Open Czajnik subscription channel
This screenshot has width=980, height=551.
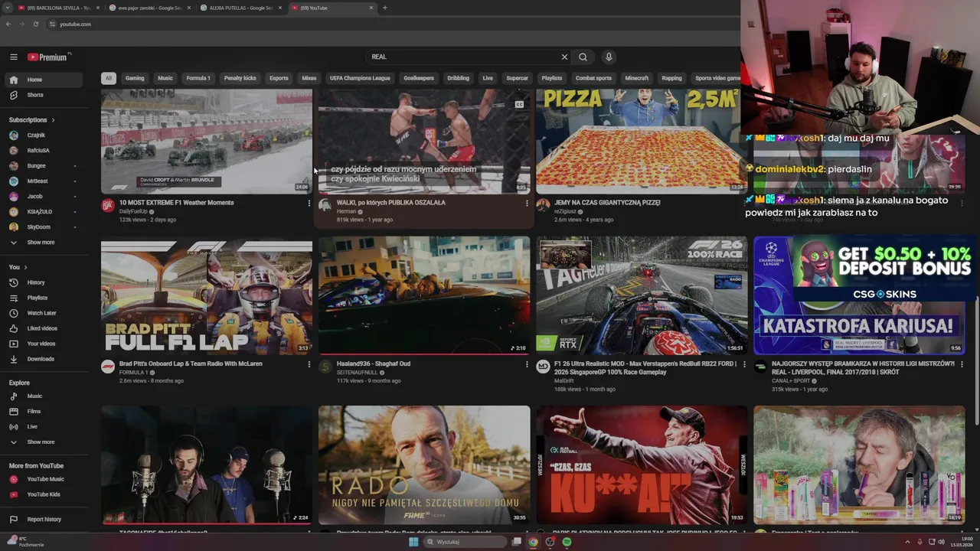[43, 135]
